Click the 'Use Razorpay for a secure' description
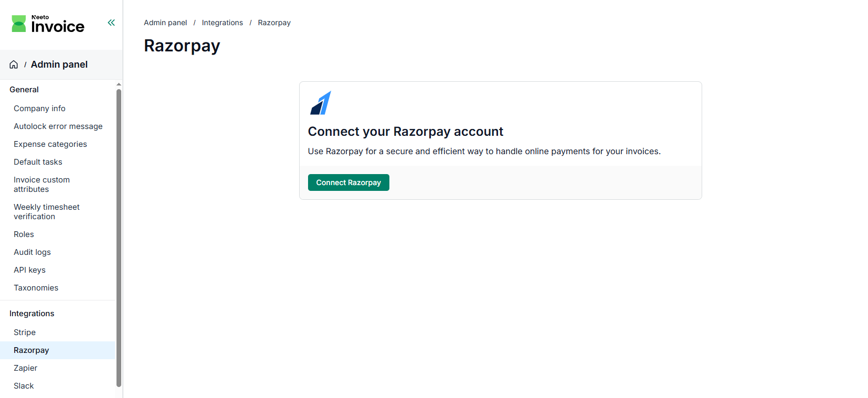Screen dimensions: 868x398 coord(484,152)
